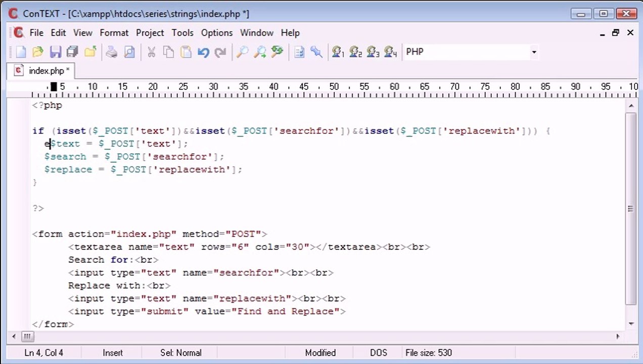Click horizontal scrollbar right arrow

pyautogui.click(x=618, y=336)
